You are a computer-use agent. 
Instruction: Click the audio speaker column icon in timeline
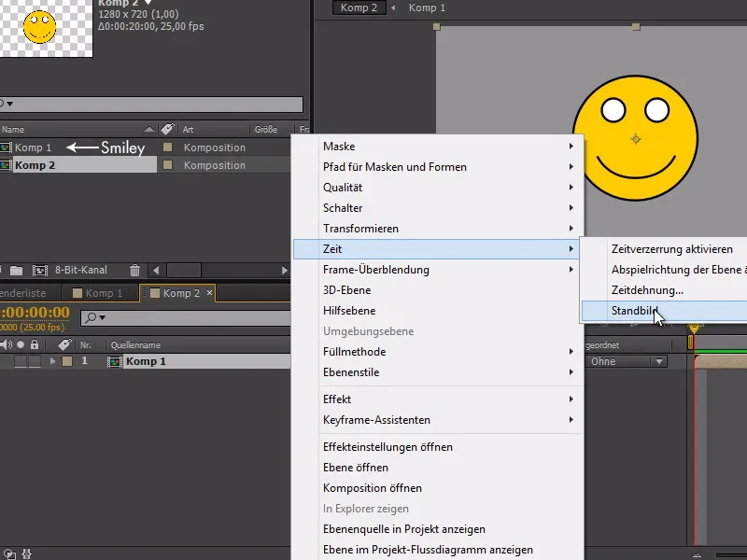7,344
